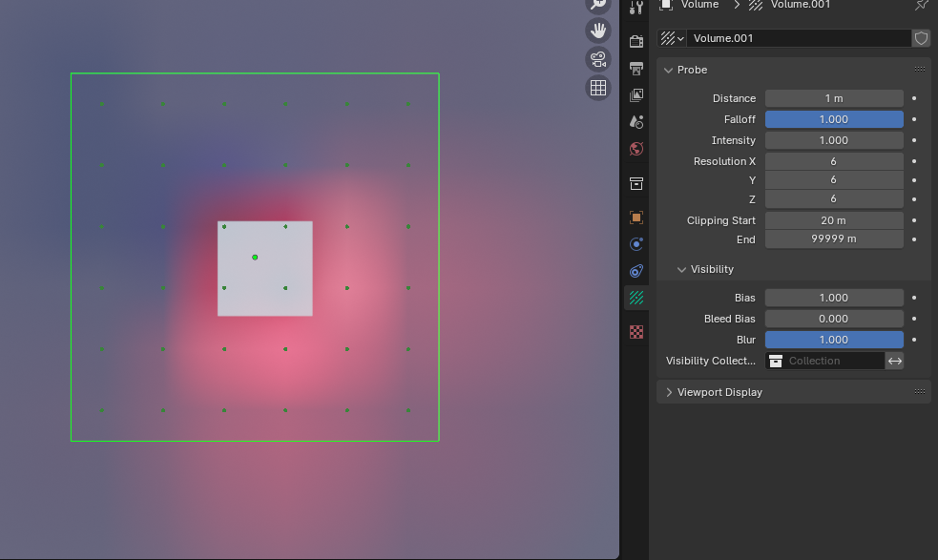The image size is (938, 560).
Task: Adjust the Blur slider
Action: click(x=834, y=340)
